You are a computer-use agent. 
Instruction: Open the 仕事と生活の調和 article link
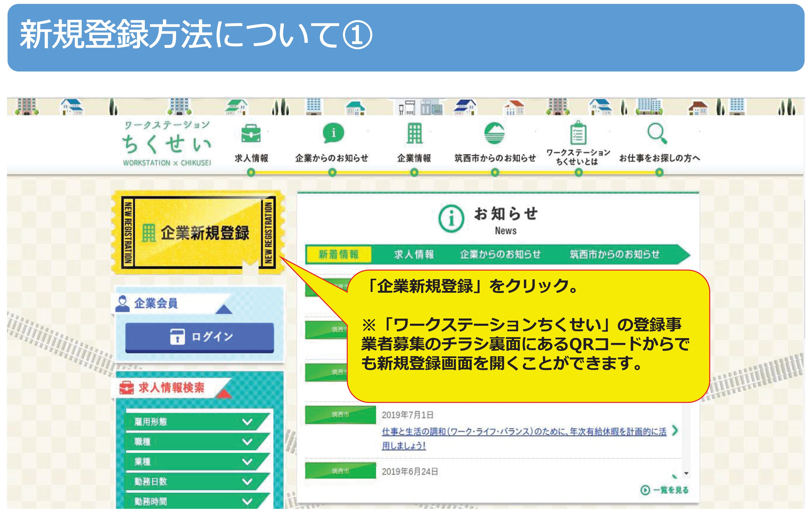pyautogui.click(x=524, y=438)
